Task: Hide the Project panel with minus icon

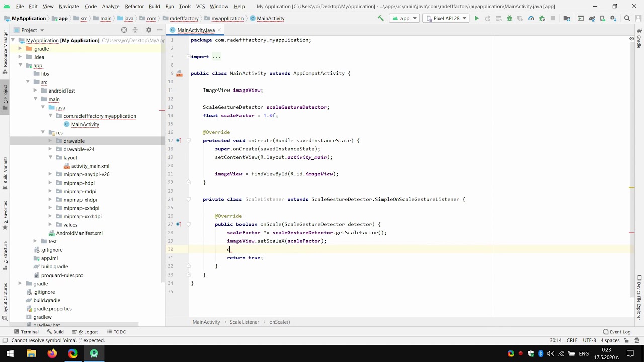Action: pos(159,30)
